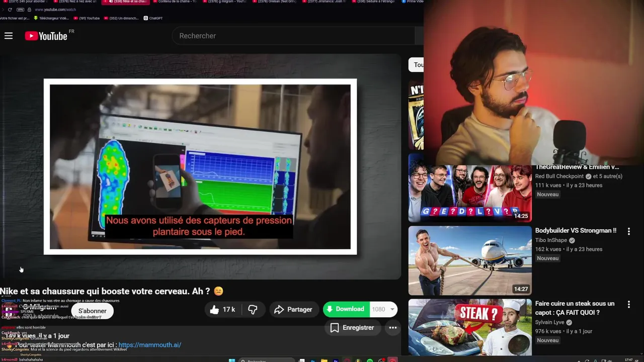Switch to Contenu de la chaîne tab
The width and height of the screenshot is (644, 362).
[x=175, y=2]
